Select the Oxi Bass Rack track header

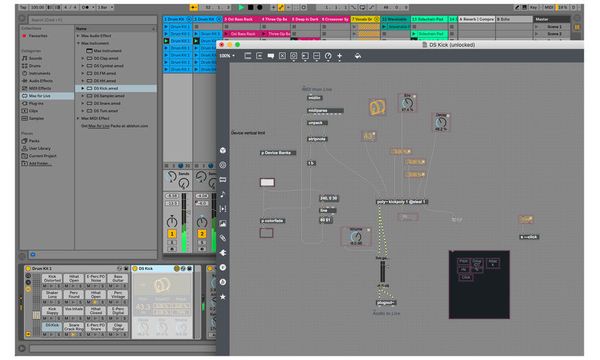[241, 19]
